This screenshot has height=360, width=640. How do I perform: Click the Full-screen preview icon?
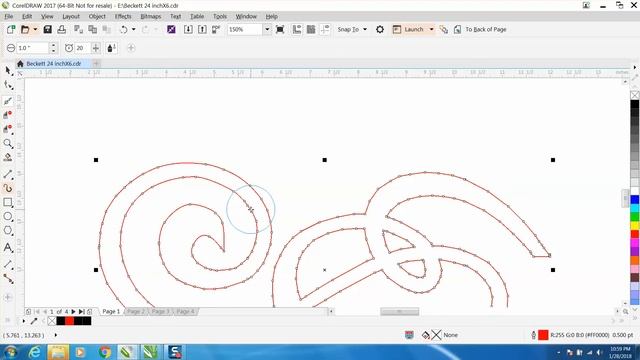click(x=280, y=29)
